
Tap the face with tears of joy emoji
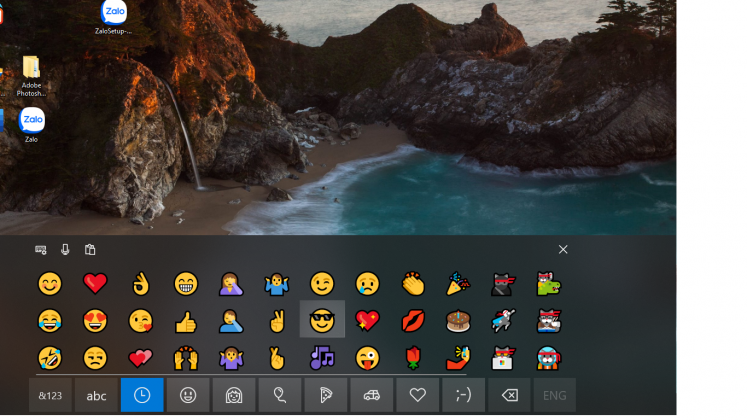49,321
